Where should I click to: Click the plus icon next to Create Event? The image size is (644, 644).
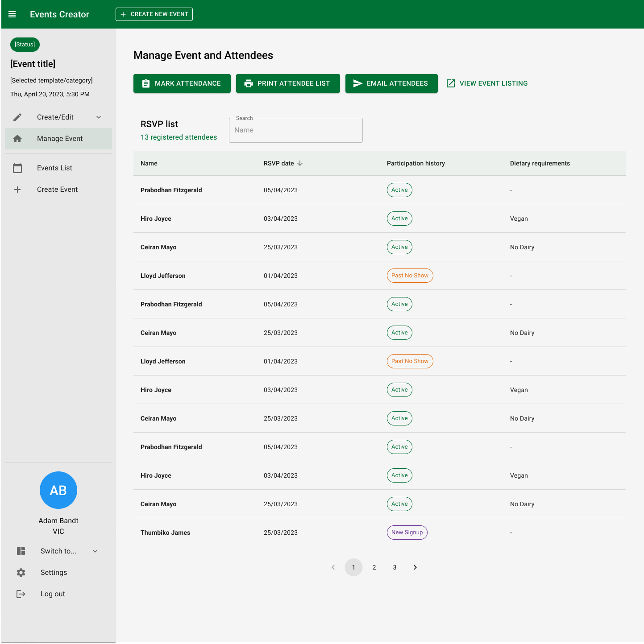[x=17, y=190]
